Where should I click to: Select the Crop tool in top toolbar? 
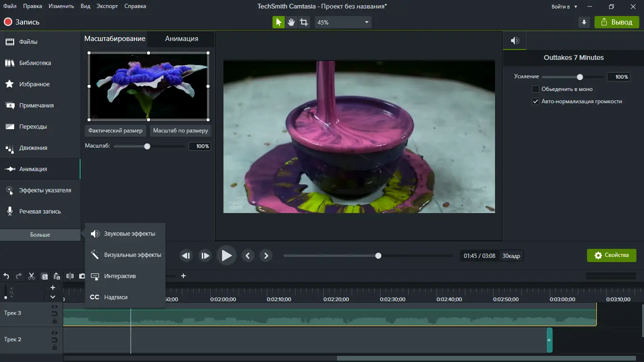pyautogui.click(x=304, y=22)
